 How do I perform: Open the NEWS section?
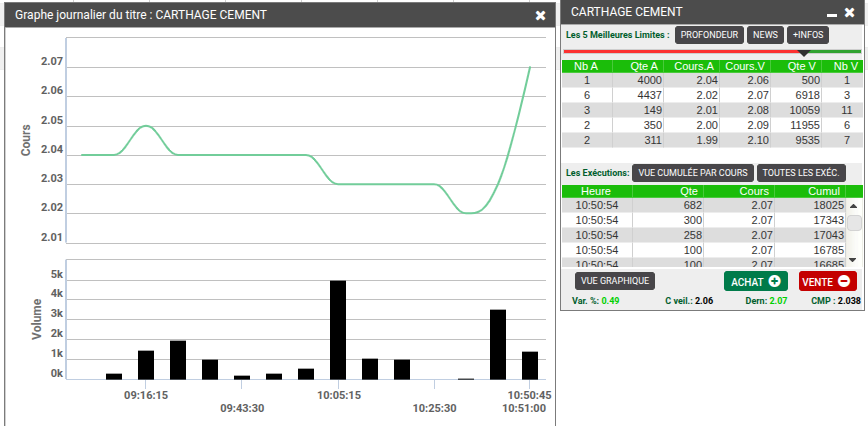click(766, 35)
